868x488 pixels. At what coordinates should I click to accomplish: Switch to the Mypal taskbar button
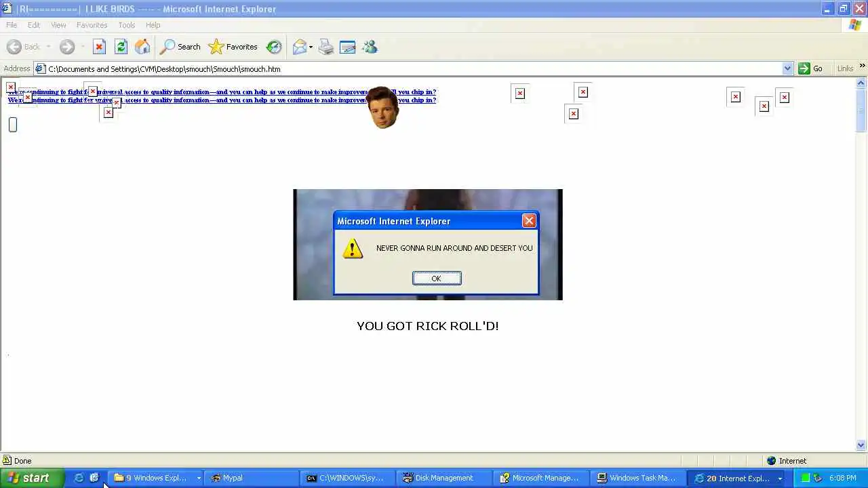pyautogui.click(x=252, y=478)
